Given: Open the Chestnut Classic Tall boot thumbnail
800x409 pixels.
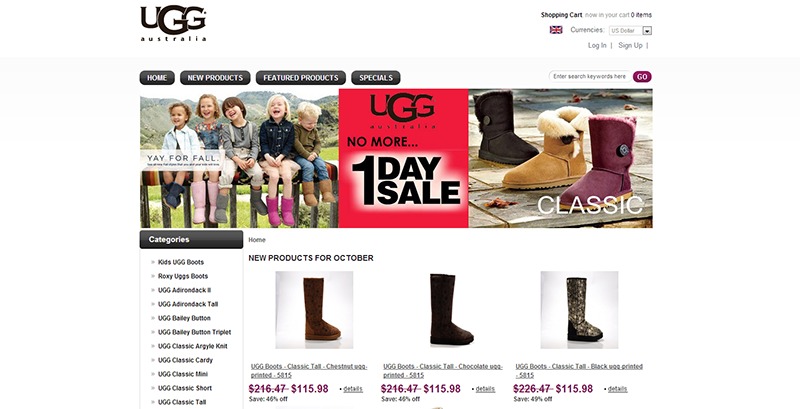Looking at the screenshot, I should click(314, 310).
